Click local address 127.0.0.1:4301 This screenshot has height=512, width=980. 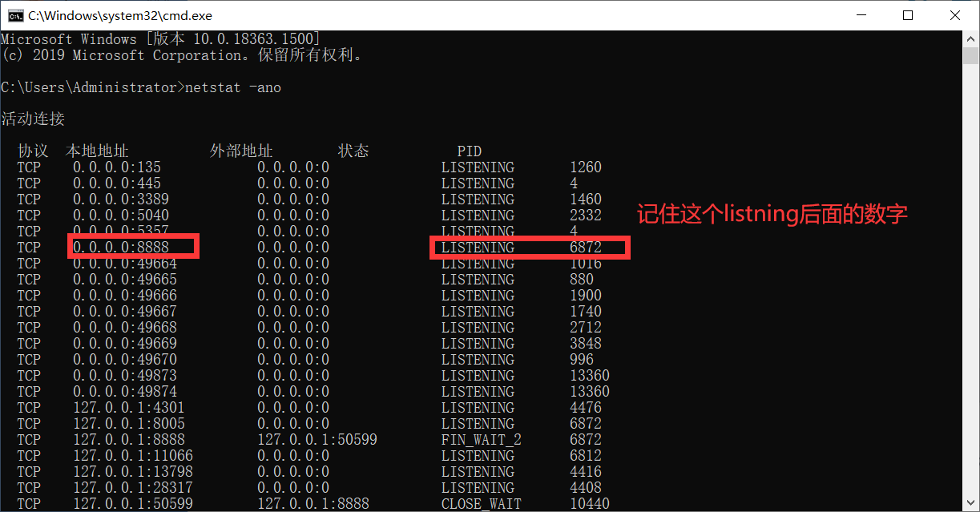point(129,408)
